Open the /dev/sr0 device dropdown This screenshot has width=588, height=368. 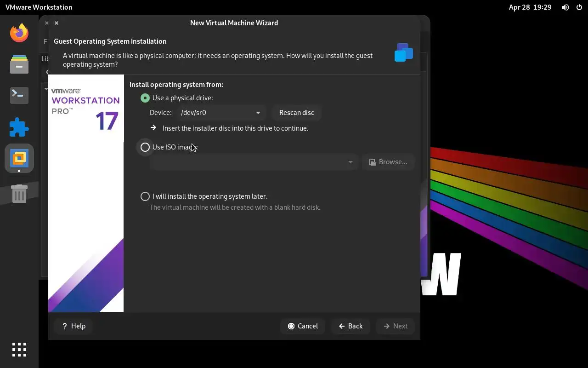221,113
